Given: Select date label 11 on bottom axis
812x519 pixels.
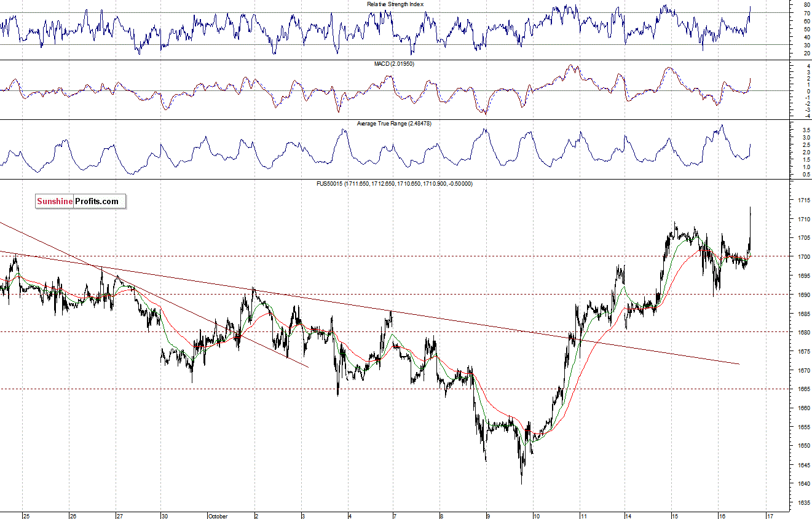Looking at the screenshot, I should [x=583, y=515].
